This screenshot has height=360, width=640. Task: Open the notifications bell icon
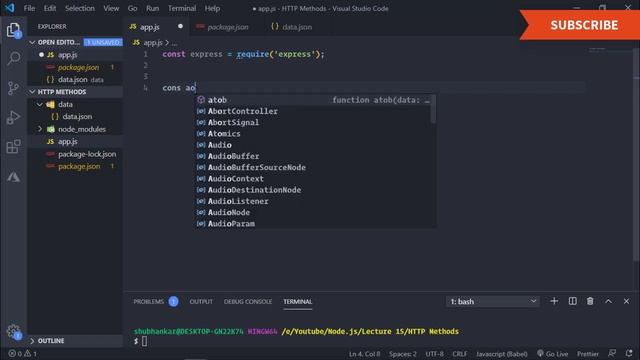pyautogui.click(x=629, y=353)
